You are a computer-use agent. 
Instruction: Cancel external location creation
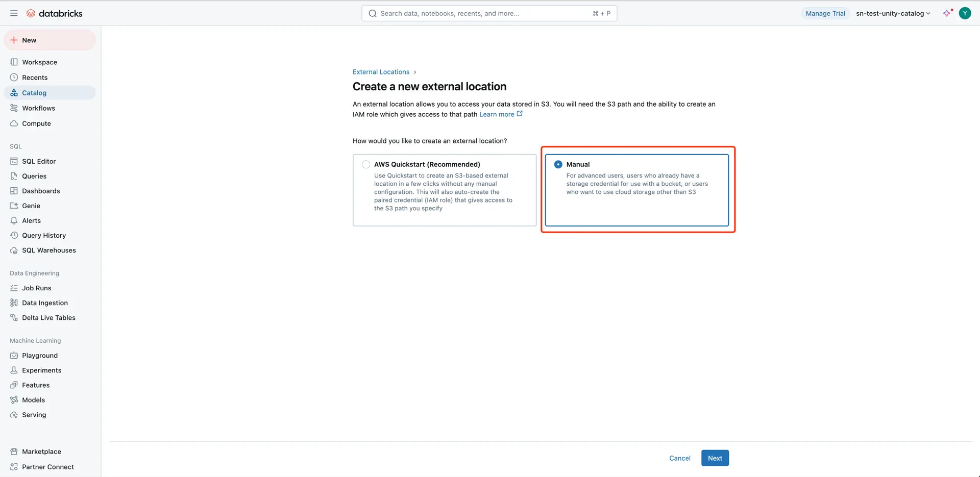[x=680, y=458]
